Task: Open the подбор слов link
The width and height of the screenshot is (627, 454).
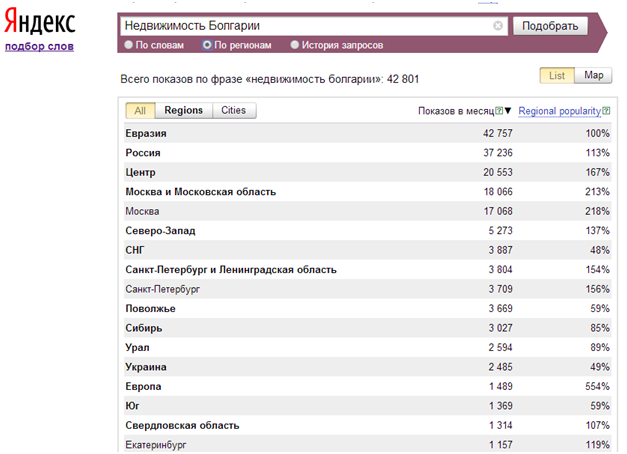Action: pos(39,46)
